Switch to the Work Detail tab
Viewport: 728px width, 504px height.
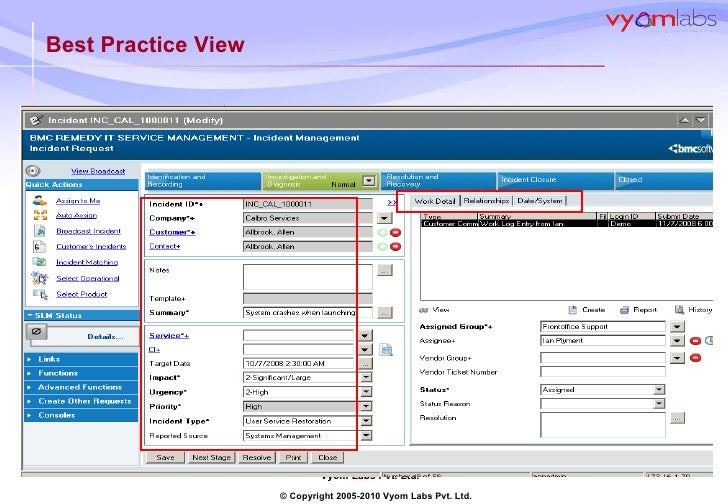click(x=435, y=201)
